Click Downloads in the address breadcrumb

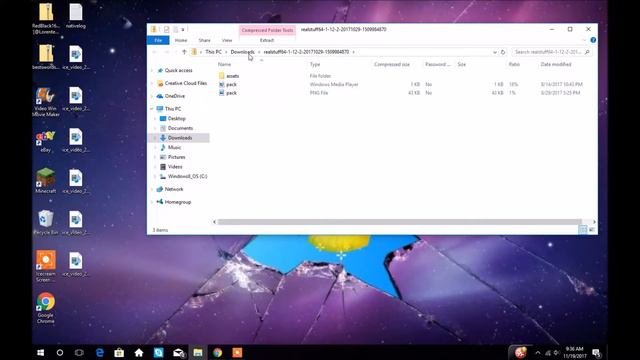click(x=242, y=52)
